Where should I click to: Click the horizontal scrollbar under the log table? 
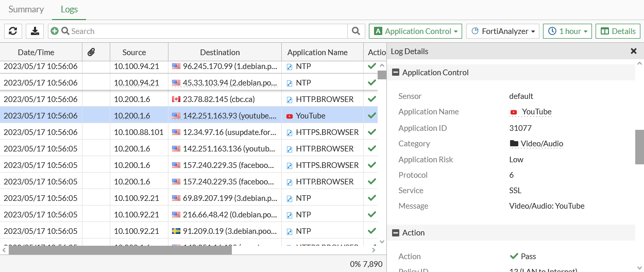tap(120, 250)
